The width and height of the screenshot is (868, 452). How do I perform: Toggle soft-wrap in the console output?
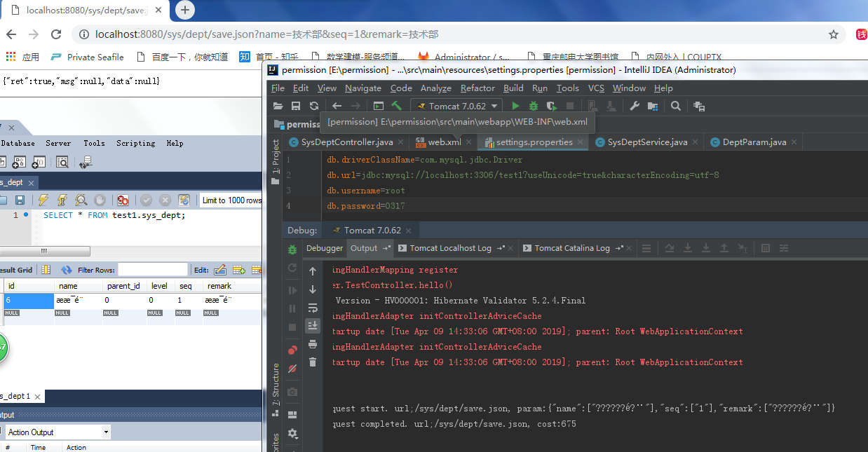tap(313, 307)
